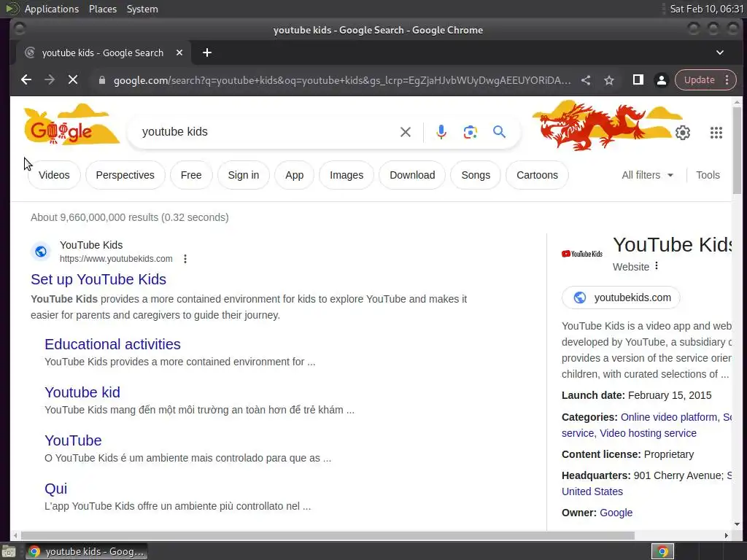Select the youtube kids - Google Search tab
This screenshot has height=560, width=747.
pos(103,52)
